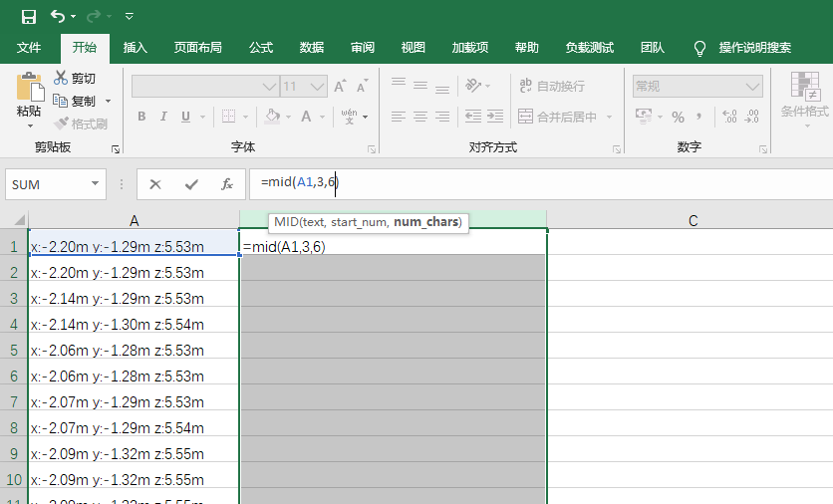This screenshot has height=504, width=833.
Task: Select column C header
Action: pyautogui.click(x=693, y=220)
